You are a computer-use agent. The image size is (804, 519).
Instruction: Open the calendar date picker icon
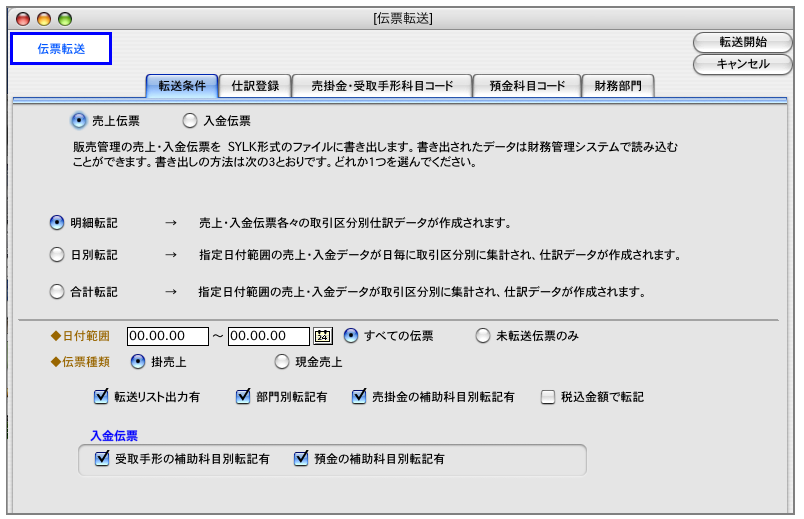click(323, 336)
